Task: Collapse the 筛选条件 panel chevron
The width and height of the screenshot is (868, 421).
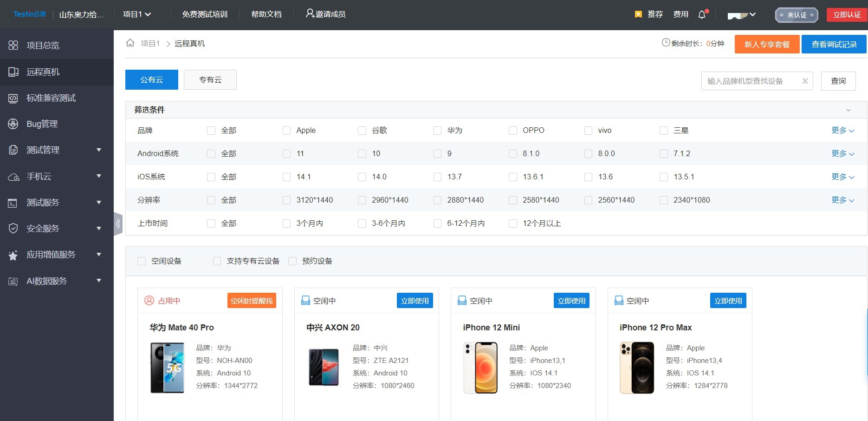Action: (848, 110)
